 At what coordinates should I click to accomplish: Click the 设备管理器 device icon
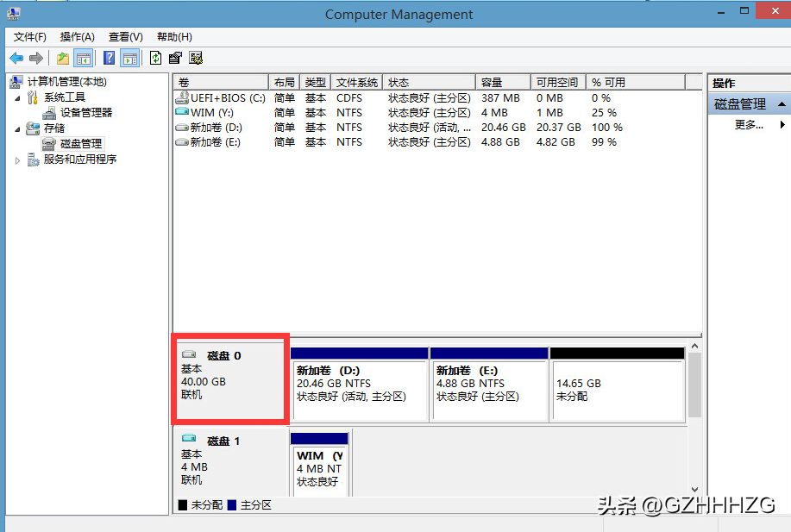[49, 113]
